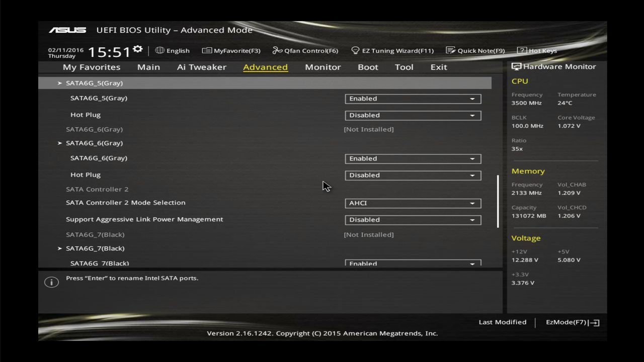
Task: Launch Qfan Control(F6)
Action: click(x=305, y=50)
